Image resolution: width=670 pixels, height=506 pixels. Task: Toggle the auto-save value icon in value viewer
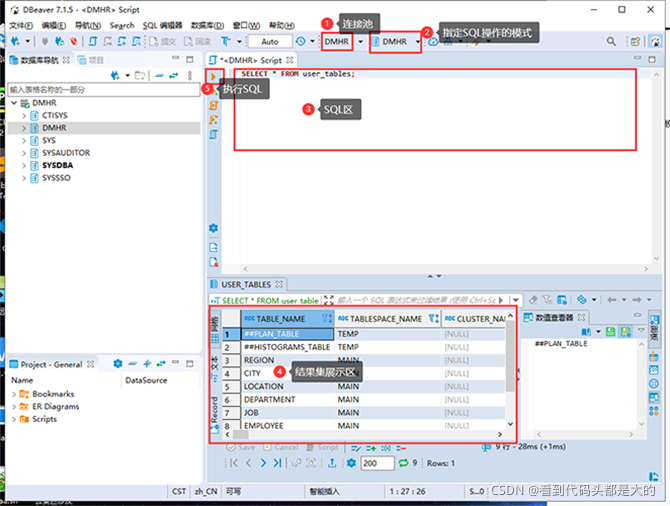[626, 332]
